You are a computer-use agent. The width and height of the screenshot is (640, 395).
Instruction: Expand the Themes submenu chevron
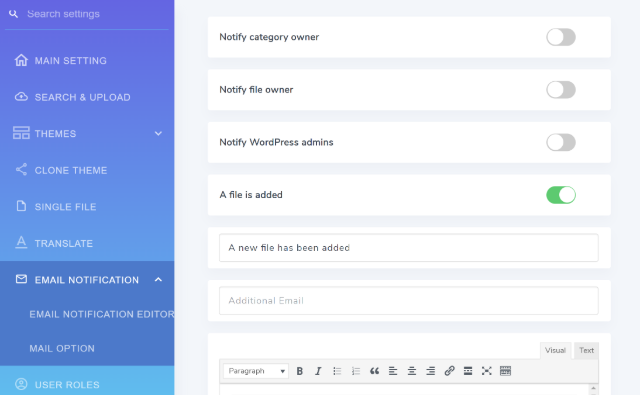(158, 133)
